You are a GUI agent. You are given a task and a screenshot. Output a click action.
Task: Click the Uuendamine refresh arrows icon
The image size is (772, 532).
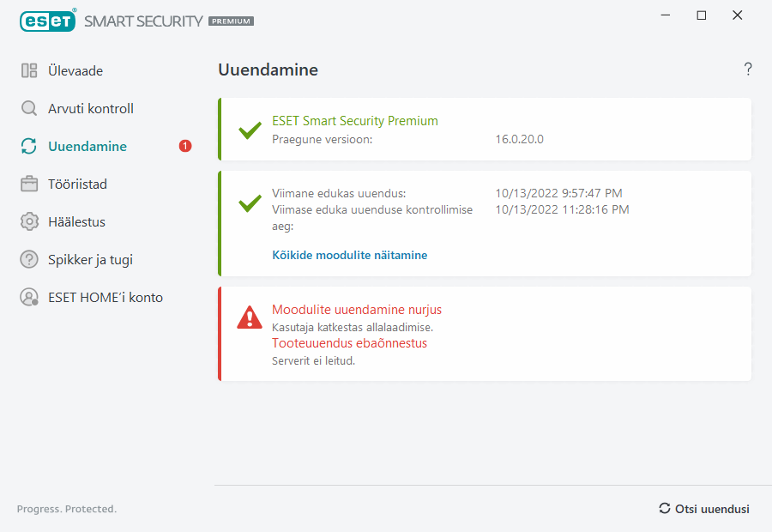pos(29,147)
